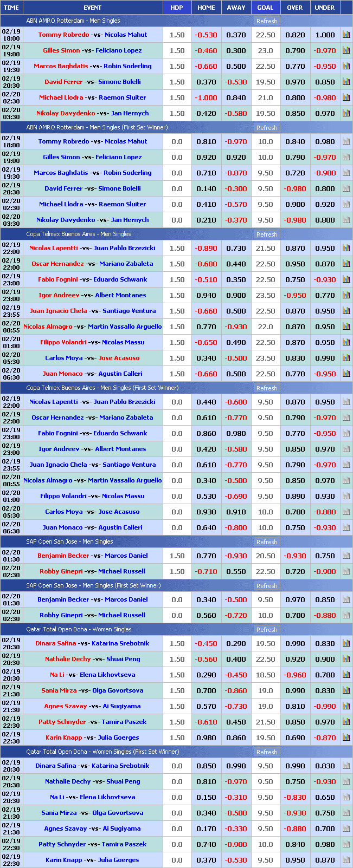Click greyed chart icon for Sania Mirza First Set row
The image size is (353, 868).
(x=346, y=813)
